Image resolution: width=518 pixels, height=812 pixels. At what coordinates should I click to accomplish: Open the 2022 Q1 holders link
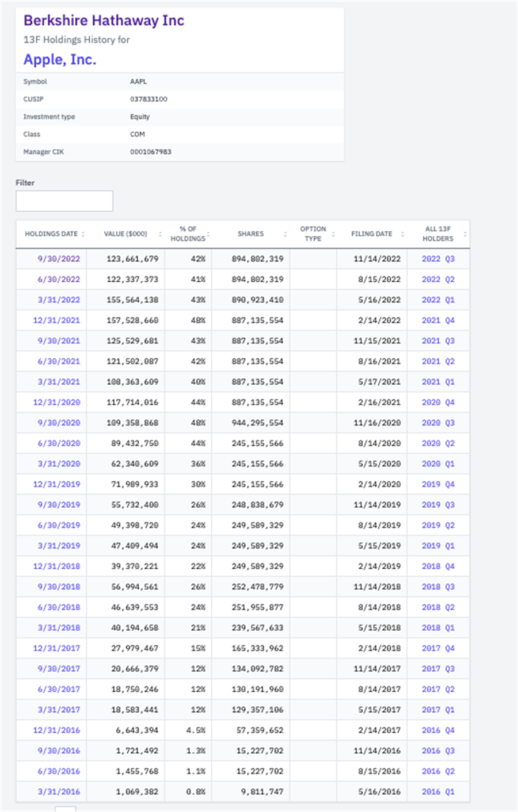pos(438,300)
